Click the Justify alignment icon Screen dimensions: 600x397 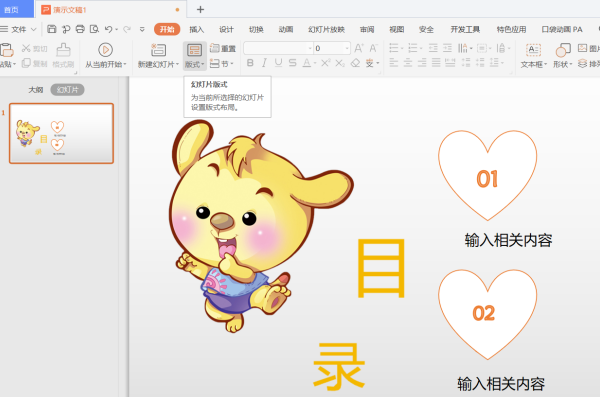(436, 63)
